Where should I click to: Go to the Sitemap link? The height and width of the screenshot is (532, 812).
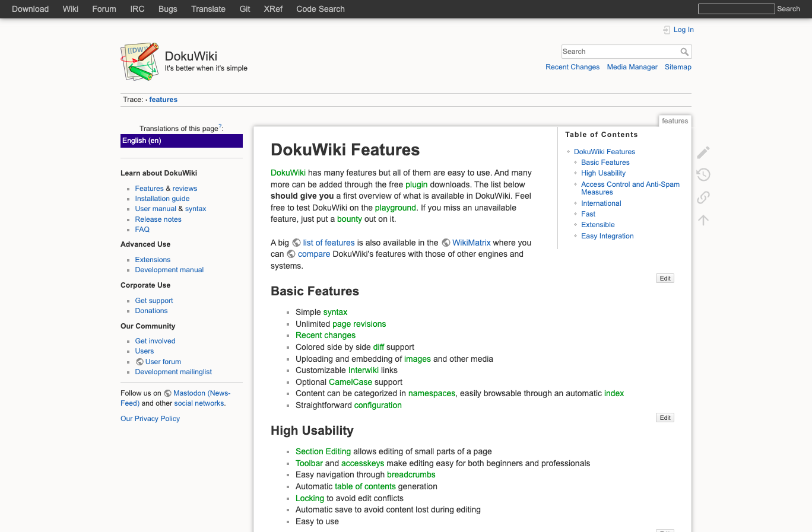tap(678, 67)
